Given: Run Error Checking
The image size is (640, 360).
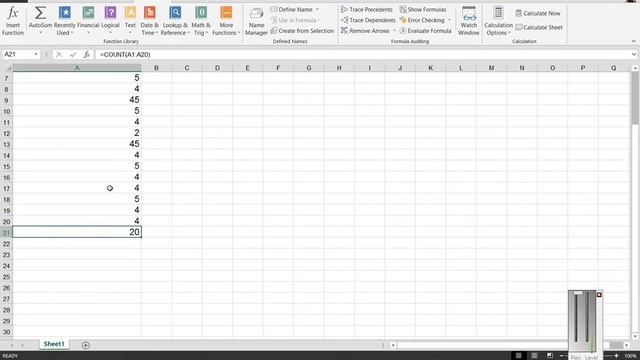Looking at the screenshot, I should click(x=422, y=20).
